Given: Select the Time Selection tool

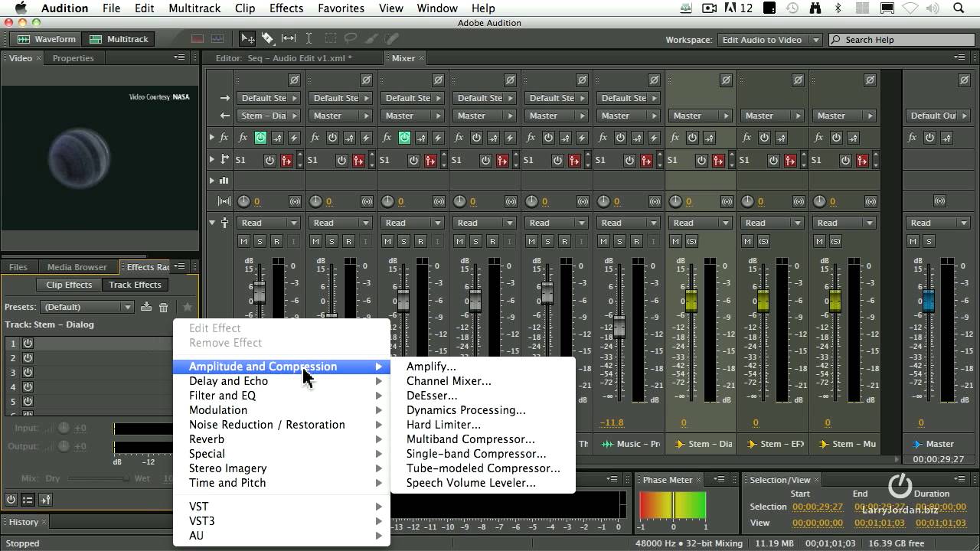Looking at the screenshot, I should coord(309,38).
